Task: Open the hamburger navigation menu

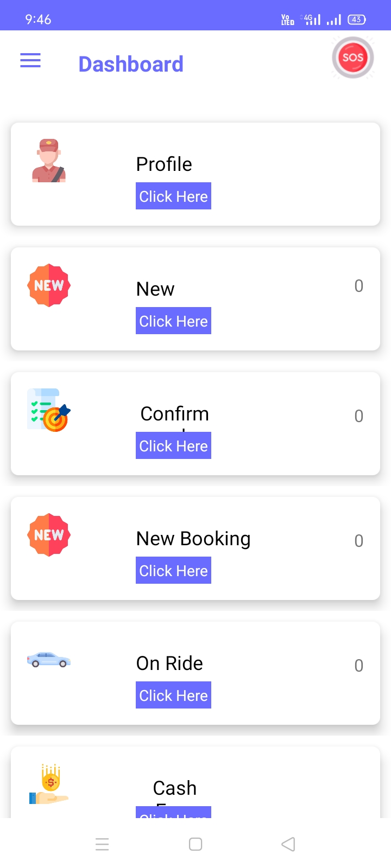Action: coord(30,60)
